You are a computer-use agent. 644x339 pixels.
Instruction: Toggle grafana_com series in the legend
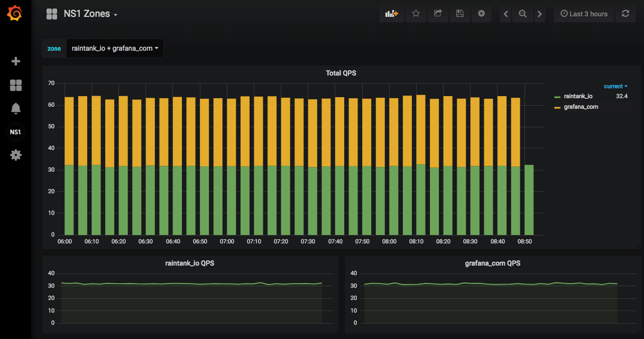click(x=581, y=107)
